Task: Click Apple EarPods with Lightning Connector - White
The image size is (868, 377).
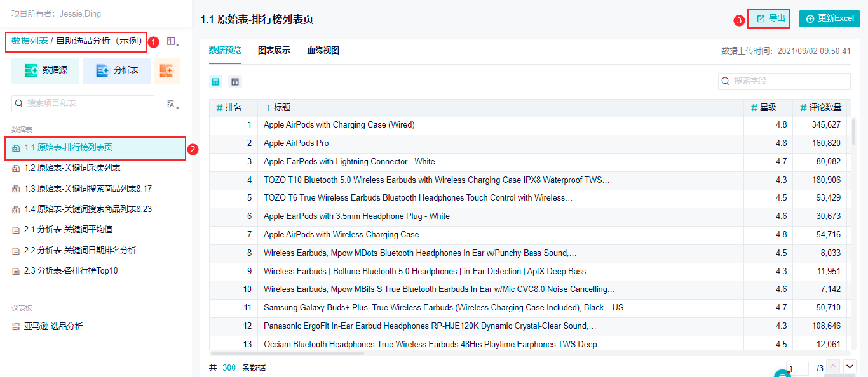Action: tap(349, 162)
